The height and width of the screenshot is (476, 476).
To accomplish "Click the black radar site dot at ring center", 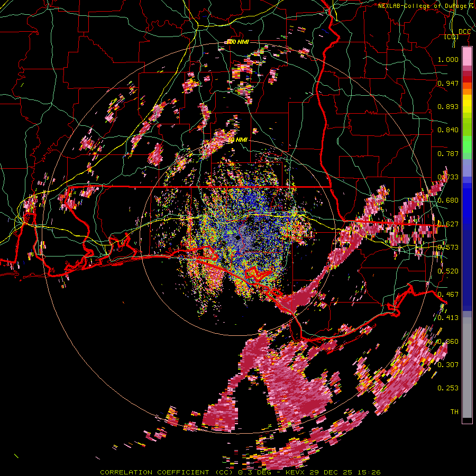I will 237,237.
